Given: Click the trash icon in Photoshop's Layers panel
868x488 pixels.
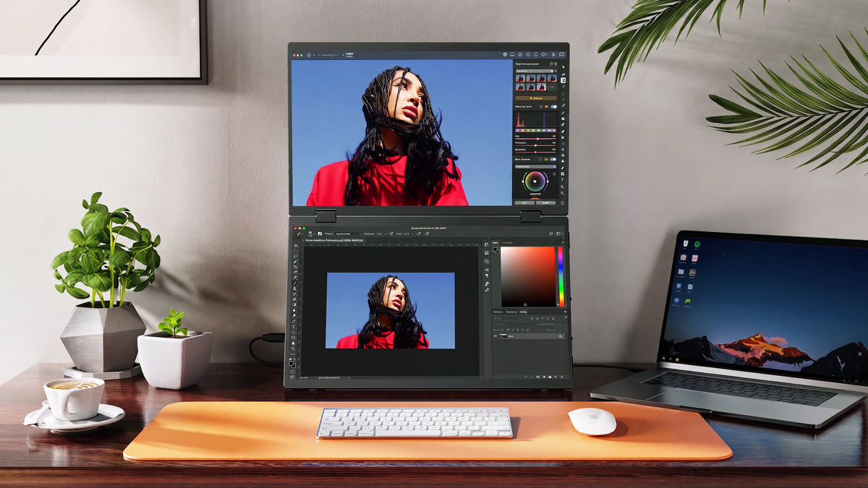Looking at the screenshot, I should pyautogui.click(x=561, y=377).
